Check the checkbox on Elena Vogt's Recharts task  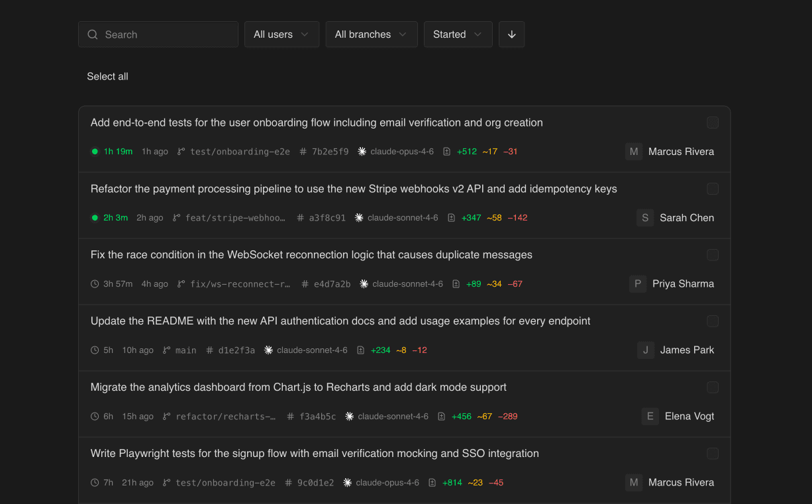(713, 387)
